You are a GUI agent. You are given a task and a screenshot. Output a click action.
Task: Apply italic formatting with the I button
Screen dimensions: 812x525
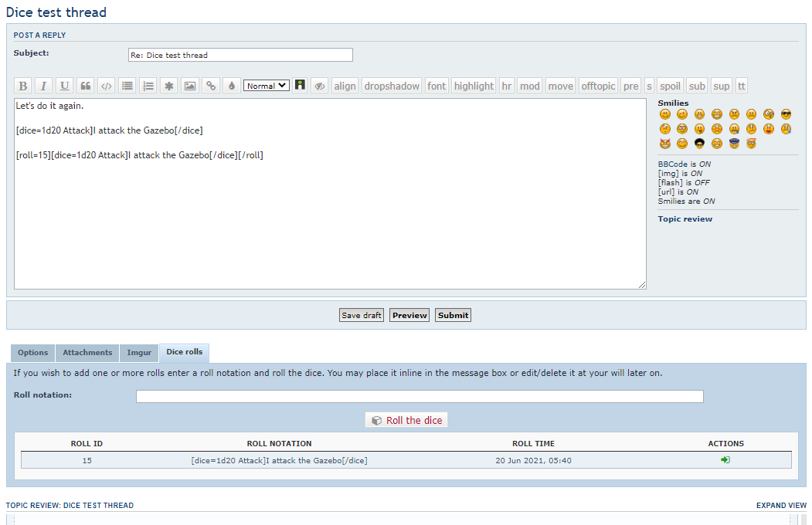[x=44, y=86]
